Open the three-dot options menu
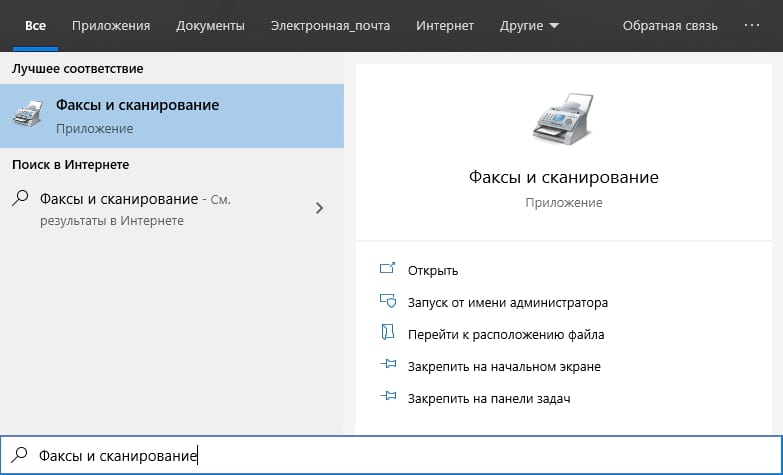 click(x=752, y=25)
